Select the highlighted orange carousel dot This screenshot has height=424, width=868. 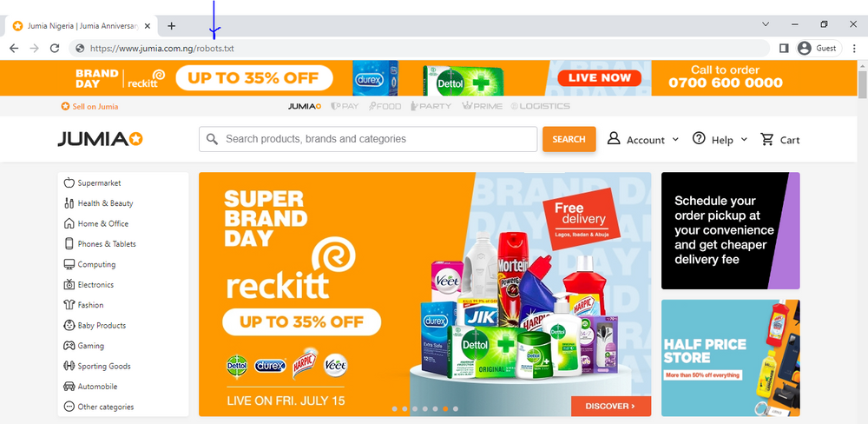tap(445, 408)
